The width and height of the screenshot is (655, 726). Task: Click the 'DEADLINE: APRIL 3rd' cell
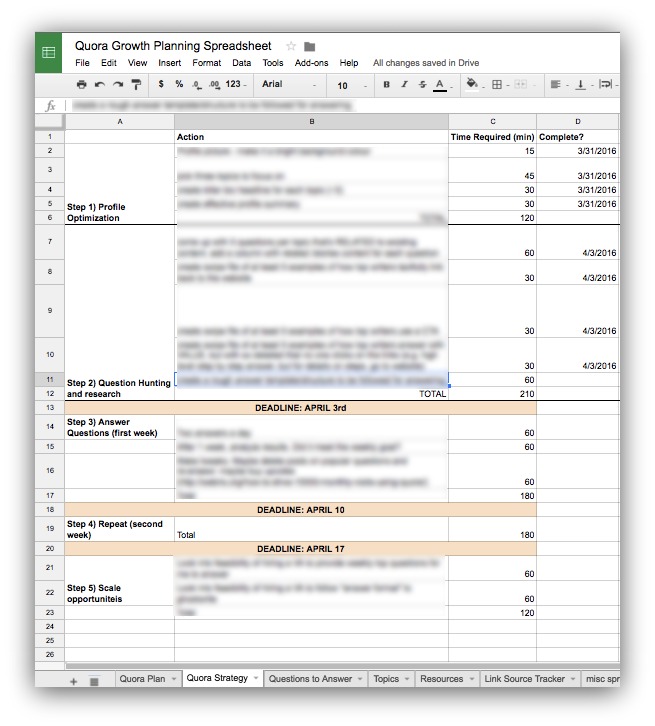301,408
